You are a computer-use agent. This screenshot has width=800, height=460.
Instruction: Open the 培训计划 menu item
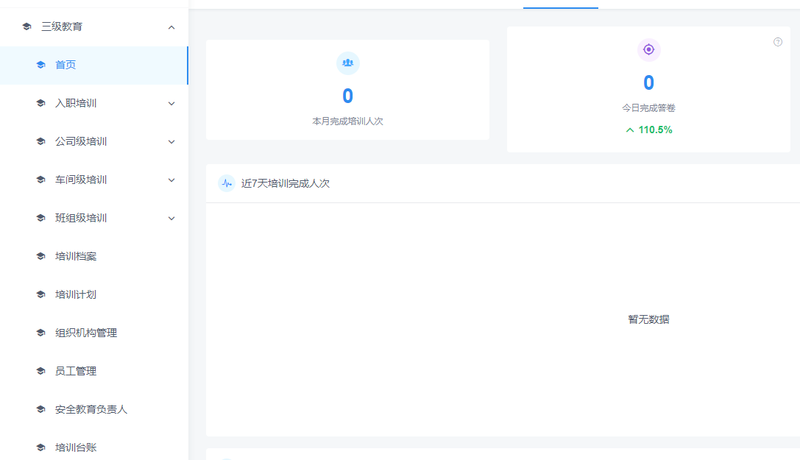pos(94,295)
